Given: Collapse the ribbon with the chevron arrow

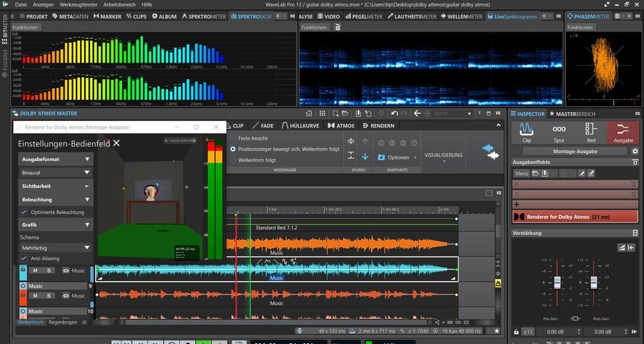Looking at the screenshot, I should click(x=498, y=126).
